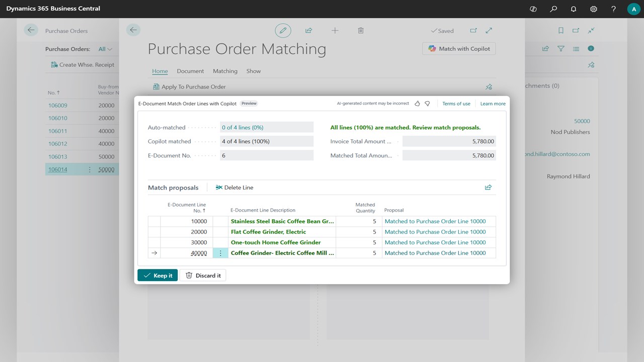Open purchase order 106011
Image resolution: width=644 pixels, height=362 pixels.
click(57, 131)
